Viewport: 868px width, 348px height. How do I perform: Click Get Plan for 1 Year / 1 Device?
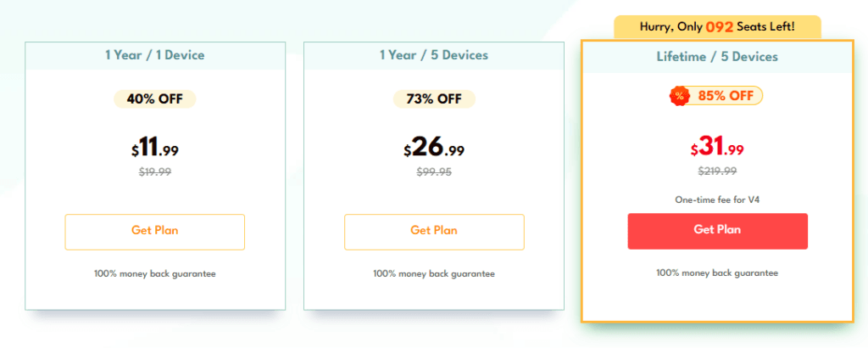154,232
